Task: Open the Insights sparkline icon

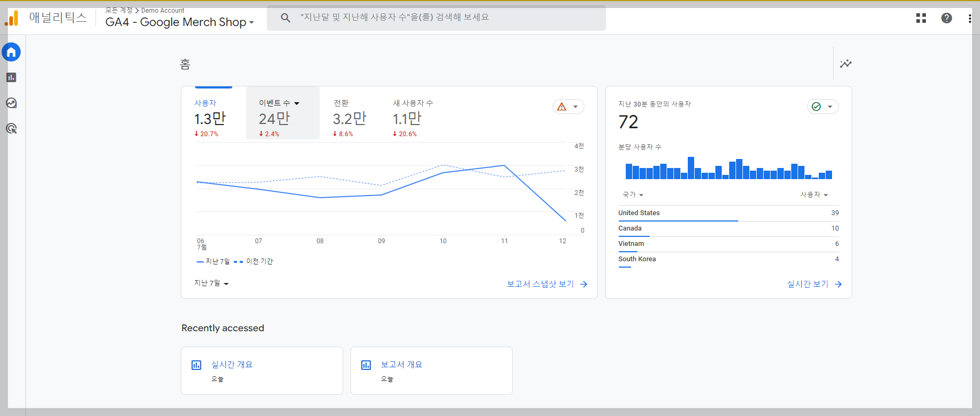Action: pyautogui.click(x=846, y=64)
